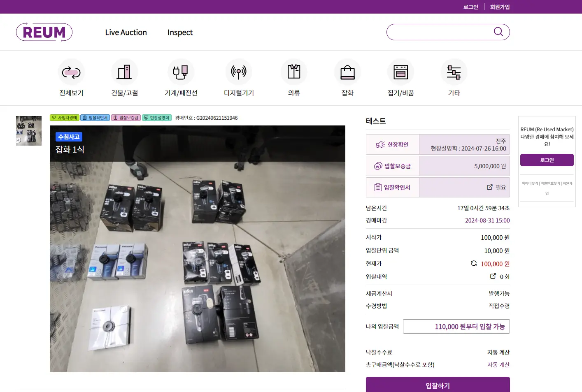The image size is (582, 392).
Task: Click the search magnifier icon
Action: [498, 32]
